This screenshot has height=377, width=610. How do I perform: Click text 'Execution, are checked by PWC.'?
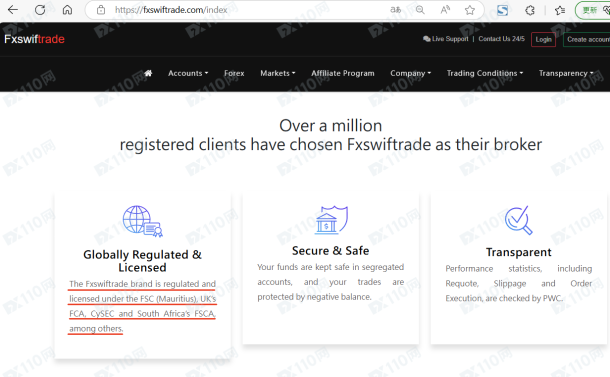[x=504, y=298]
